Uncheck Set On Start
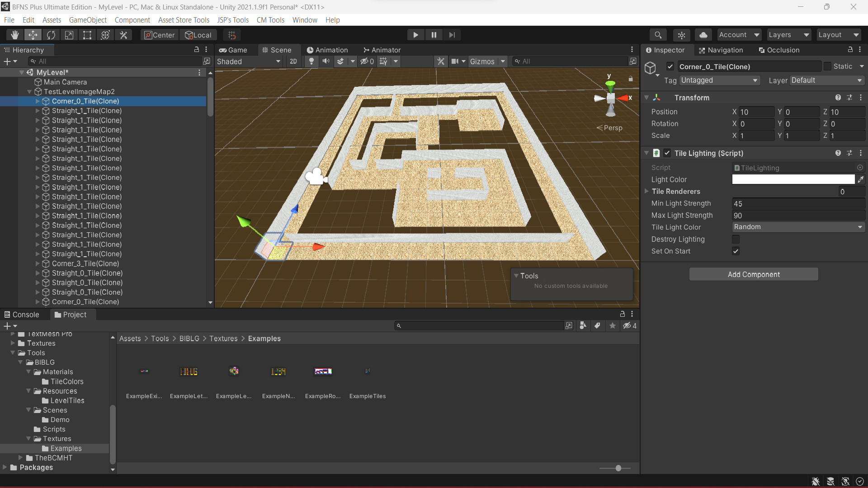 click(736, 251)
